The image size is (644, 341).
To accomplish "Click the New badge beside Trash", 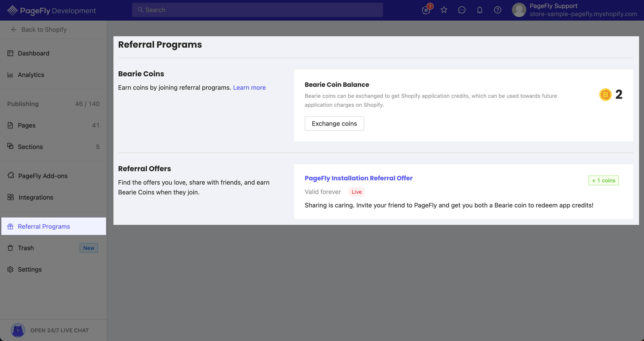I will coord(89,248).
